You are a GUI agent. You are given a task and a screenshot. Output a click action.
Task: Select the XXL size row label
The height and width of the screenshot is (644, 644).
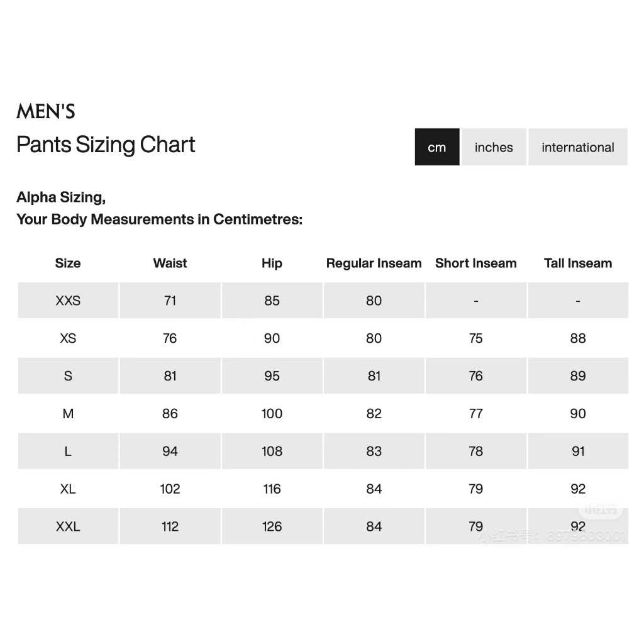(x=68, y=526)
